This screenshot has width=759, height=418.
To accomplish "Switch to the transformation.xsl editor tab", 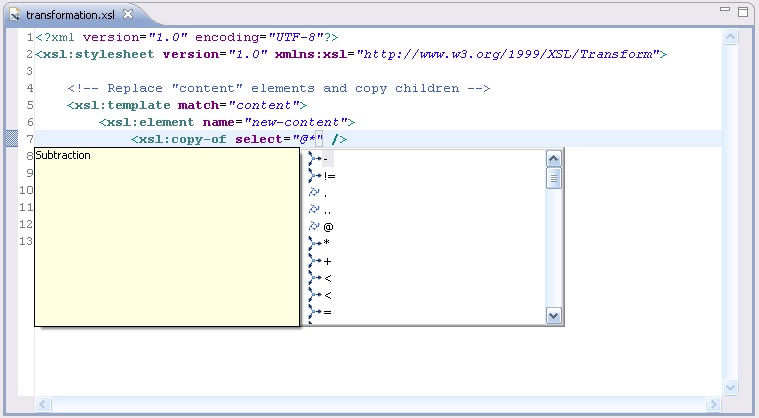I will (70, 15).
